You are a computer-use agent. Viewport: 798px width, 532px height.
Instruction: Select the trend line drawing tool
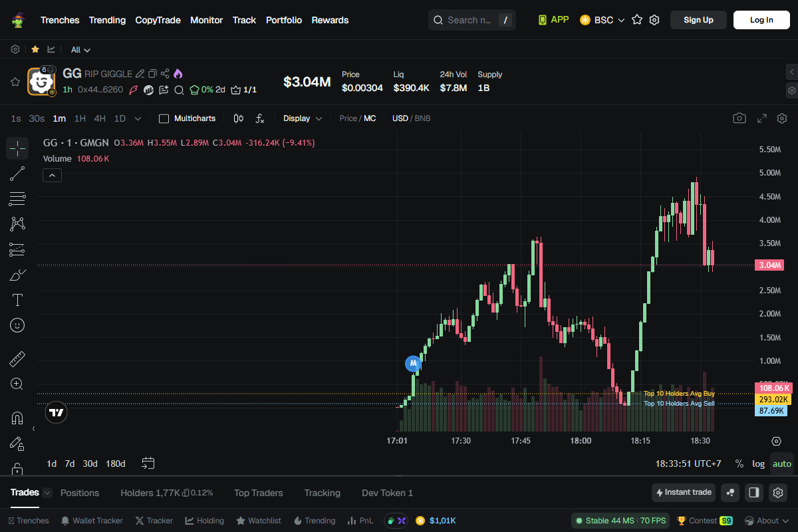[x=17, y=174]
